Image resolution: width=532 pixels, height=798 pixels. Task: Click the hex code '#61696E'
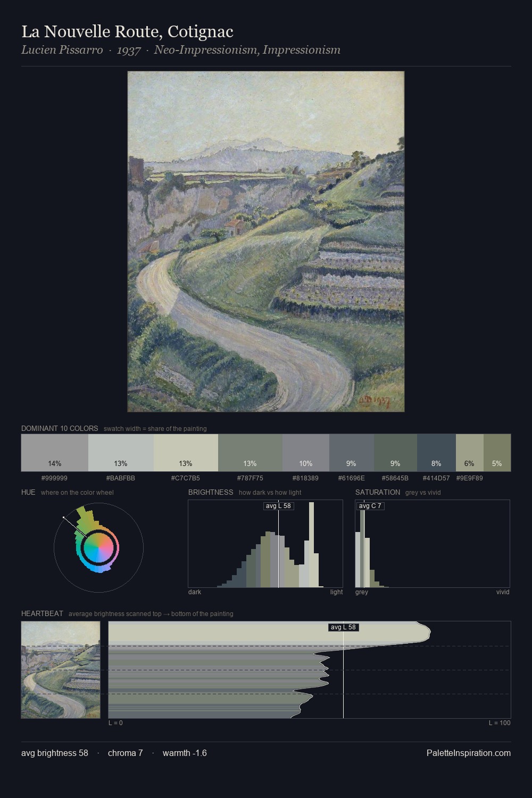[352, 478]
